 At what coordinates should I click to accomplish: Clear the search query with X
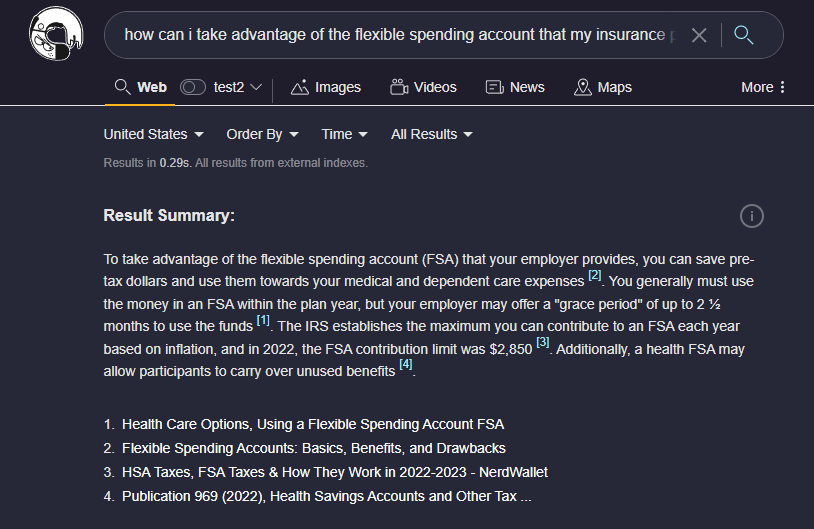coord(699,35)
